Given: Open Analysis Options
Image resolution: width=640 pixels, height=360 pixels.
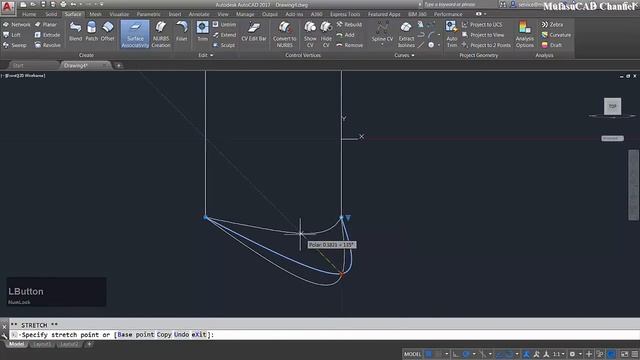Looking at the screenshot, I should coord(524,35).
